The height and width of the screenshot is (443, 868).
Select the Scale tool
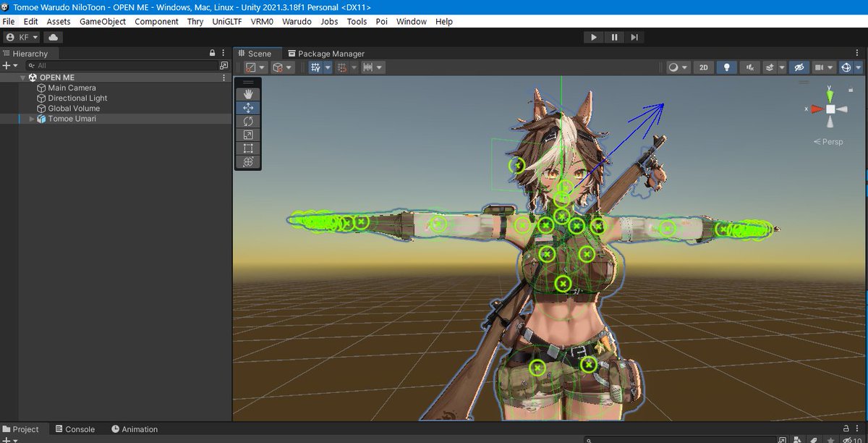click(x=248, y=135)
